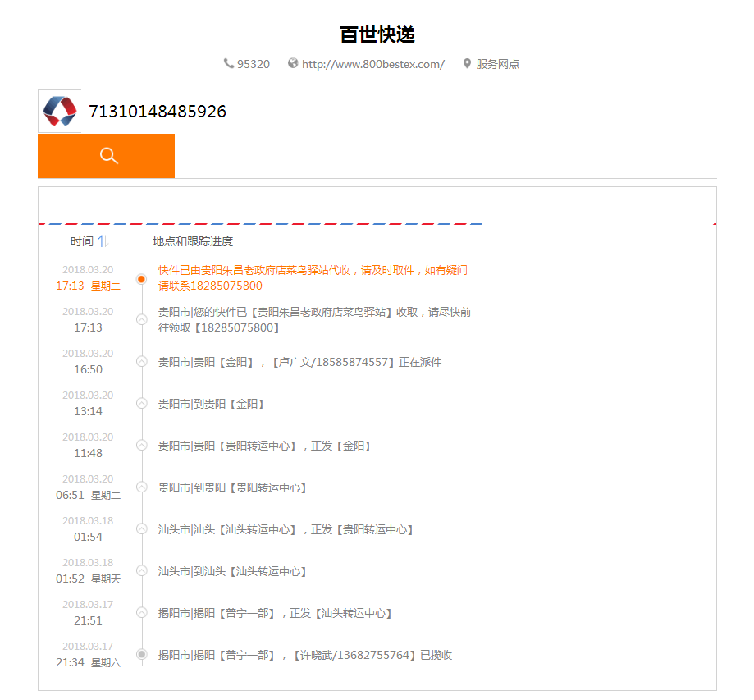Click the orange 17:13 星期二 time
The image size is (754, 700).
pos(88,286)
